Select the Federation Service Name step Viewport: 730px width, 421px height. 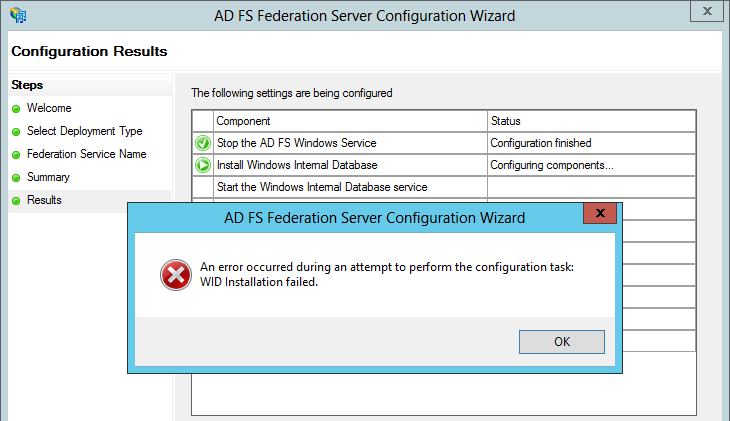(86, 154)
